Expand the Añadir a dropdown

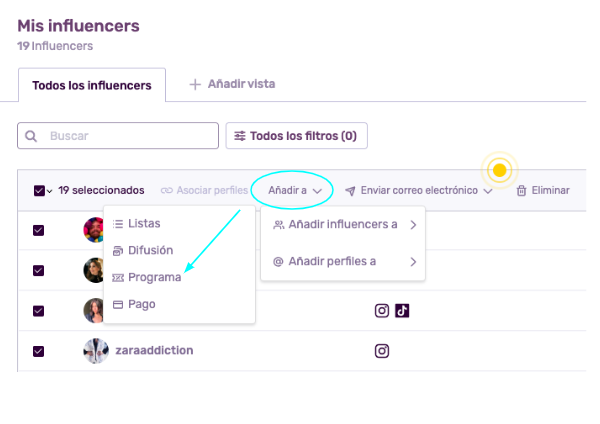click(295, 190)
